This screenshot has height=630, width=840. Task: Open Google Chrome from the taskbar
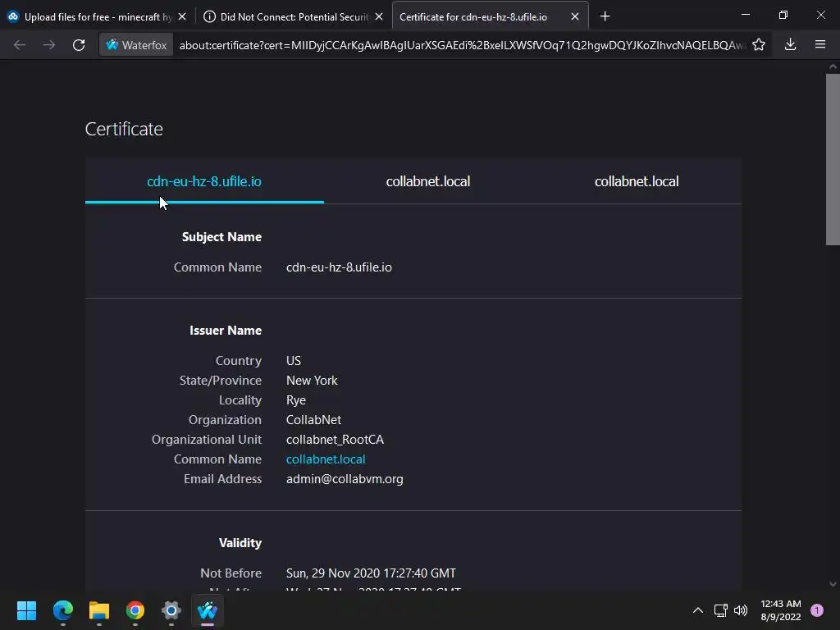(135, 610)
